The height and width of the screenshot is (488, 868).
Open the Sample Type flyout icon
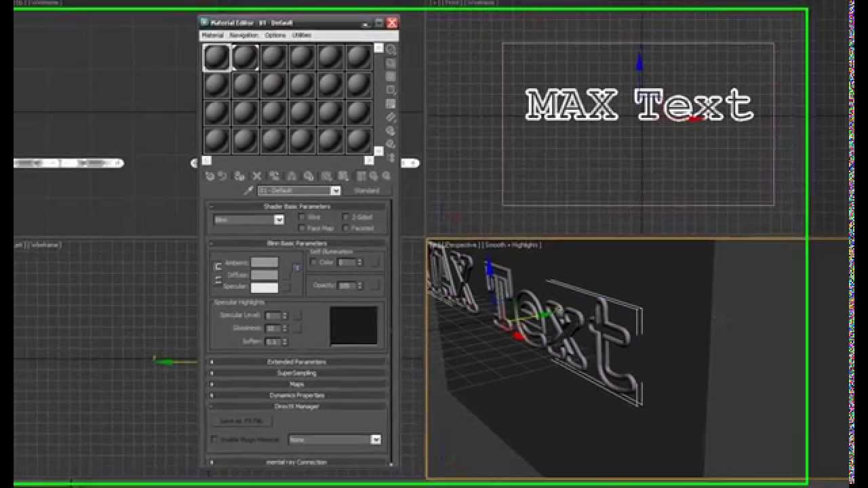click(391, 50)
